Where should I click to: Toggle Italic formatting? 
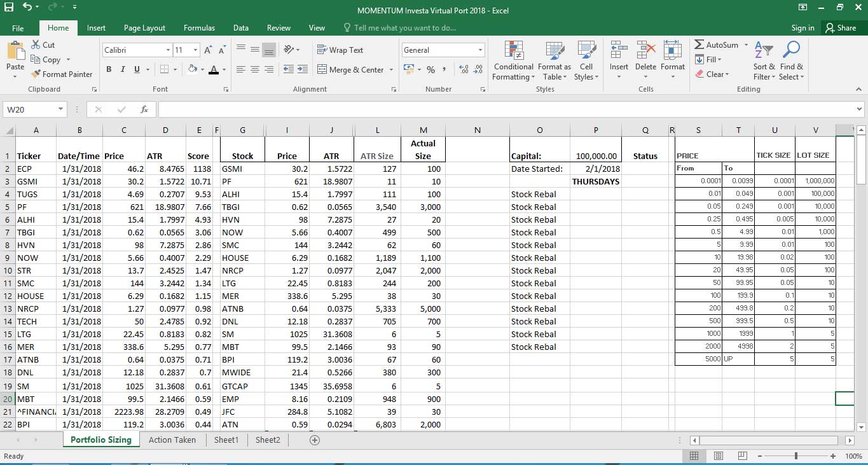coord(123,69)
